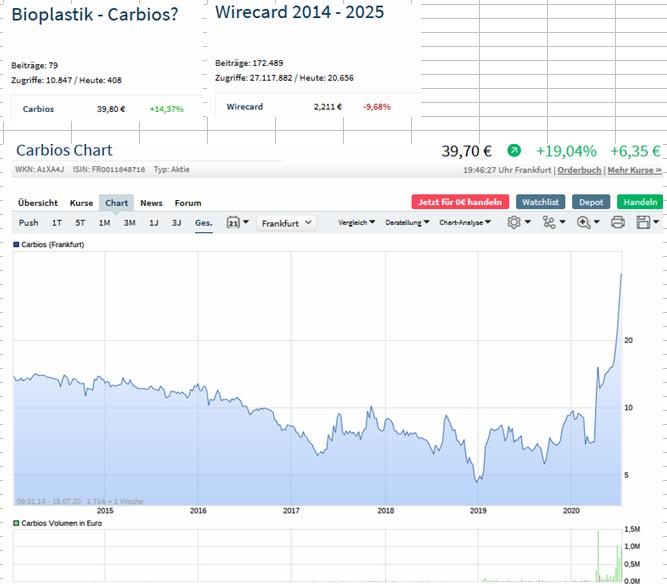Click the Wirecard stock name link

pyautogui.click(x=245, y=107)
